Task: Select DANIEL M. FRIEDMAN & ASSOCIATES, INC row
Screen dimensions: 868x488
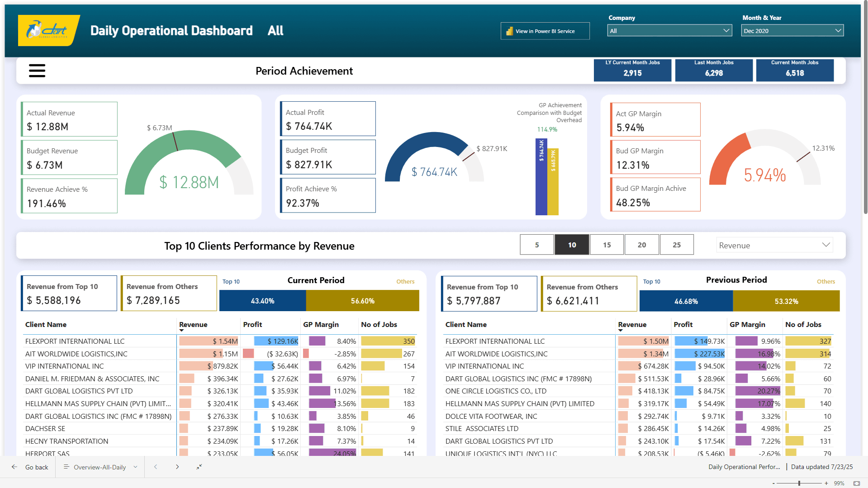Action: (92, 379)
